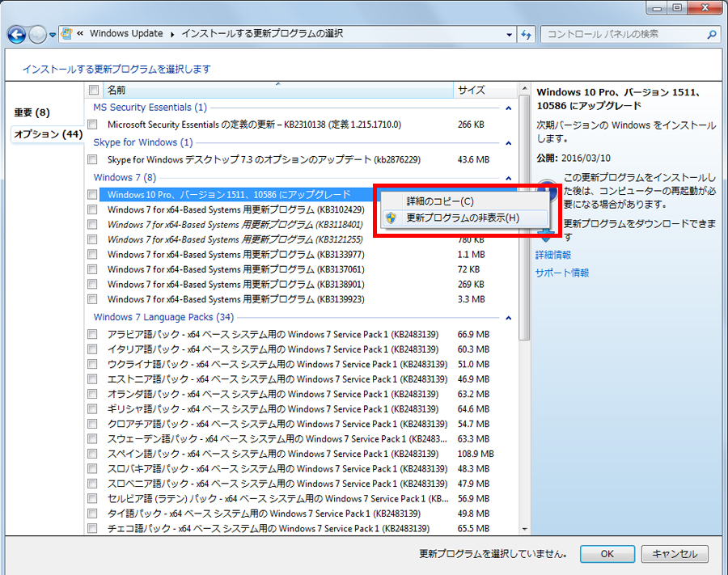This screenshot has width=728, height=575.
Task: Click the Control Panel icon in address bar
Action: pyautogui.click(x=67, y=33)
